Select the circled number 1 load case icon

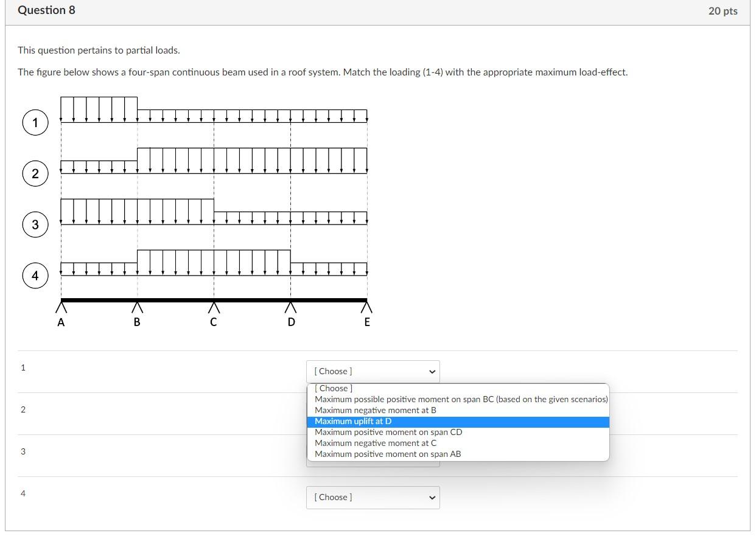[x=35, y=122]
